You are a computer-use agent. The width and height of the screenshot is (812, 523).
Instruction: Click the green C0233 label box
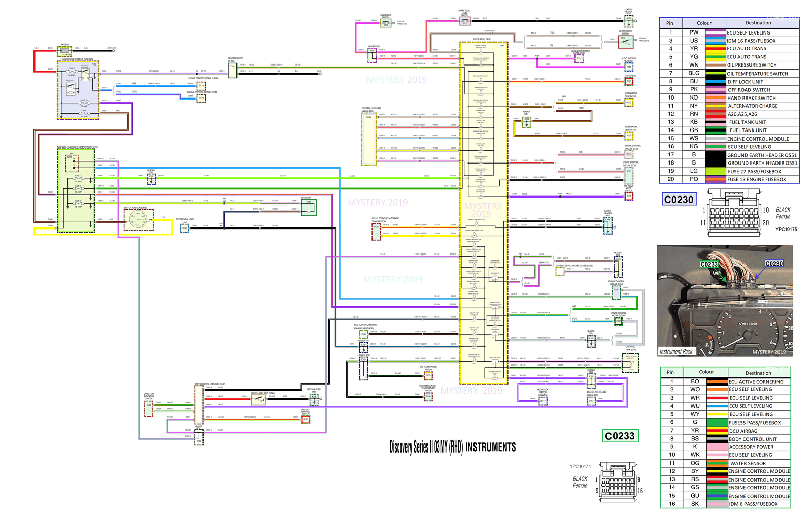click(x=620, y=436)
